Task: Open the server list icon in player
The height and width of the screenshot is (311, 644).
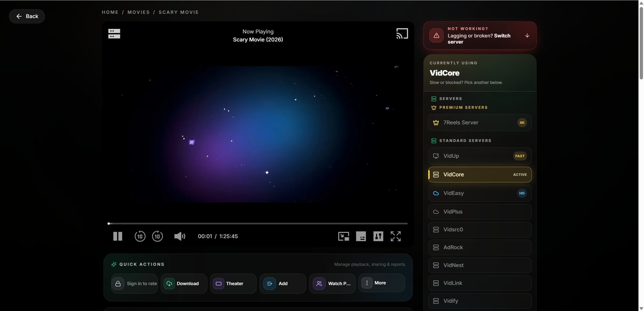Action: coord(114,34)
